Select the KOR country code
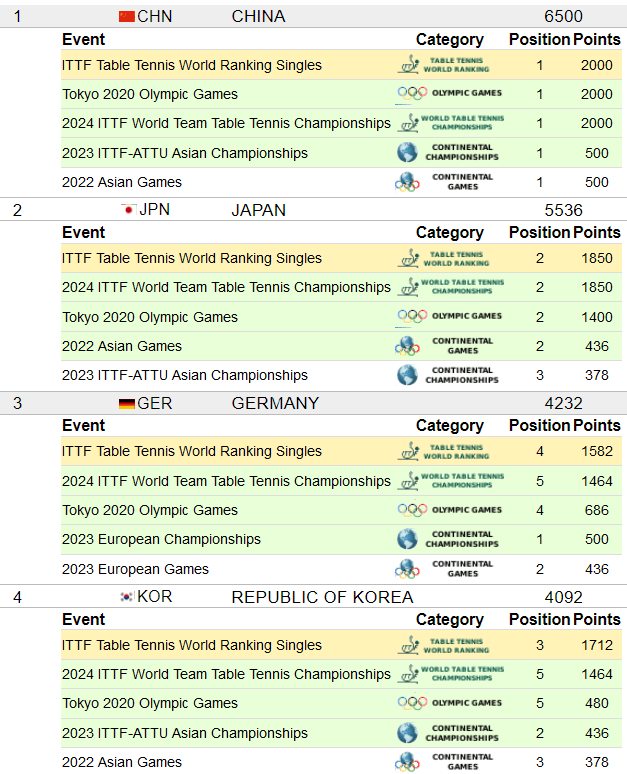Viewport: 627px width, 774px height. (x=155, y=597)
